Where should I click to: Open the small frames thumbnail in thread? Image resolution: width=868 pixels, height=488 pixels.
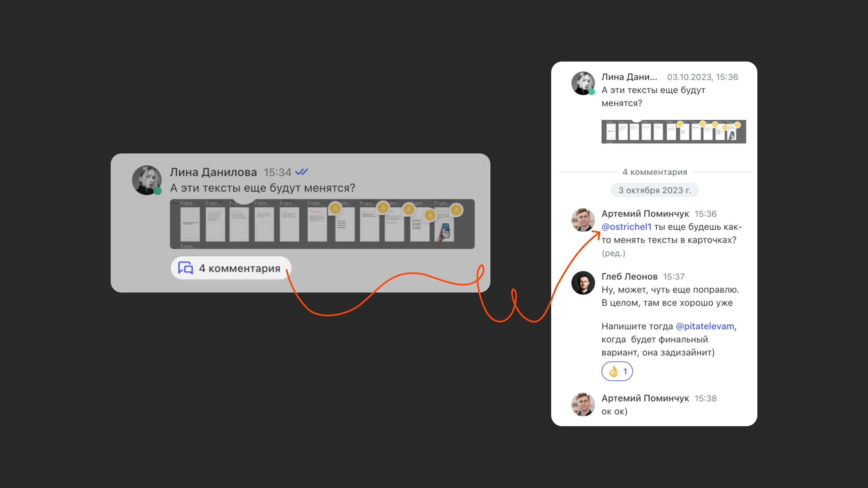[x=674, y=132]
